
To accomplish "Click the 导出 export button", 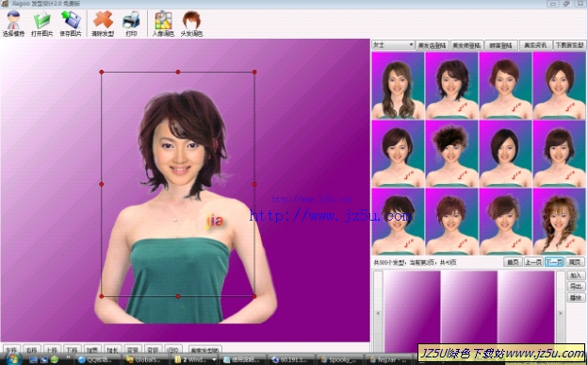I will (576, 287).
